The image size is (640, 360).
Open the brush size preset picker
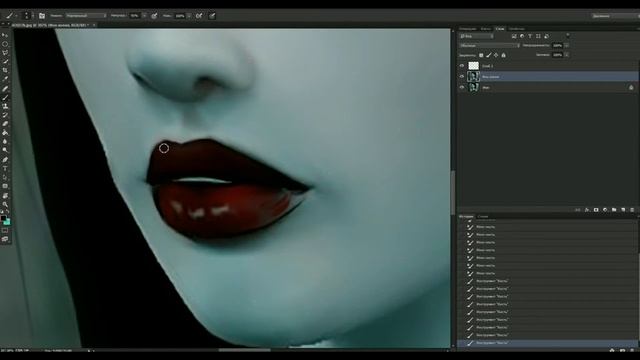tap(27, 16)
